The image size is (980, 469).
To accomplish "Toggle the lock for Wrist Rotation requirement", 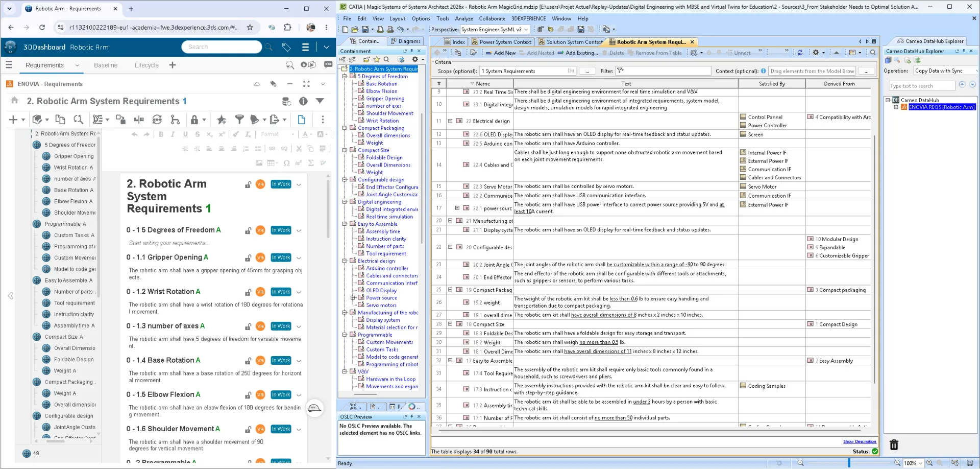I will (248, 292).
